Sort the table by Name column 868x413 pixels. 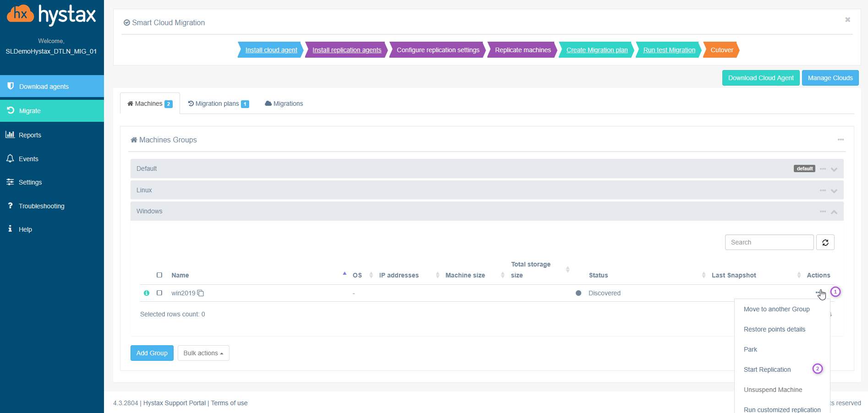pos(180,275)
